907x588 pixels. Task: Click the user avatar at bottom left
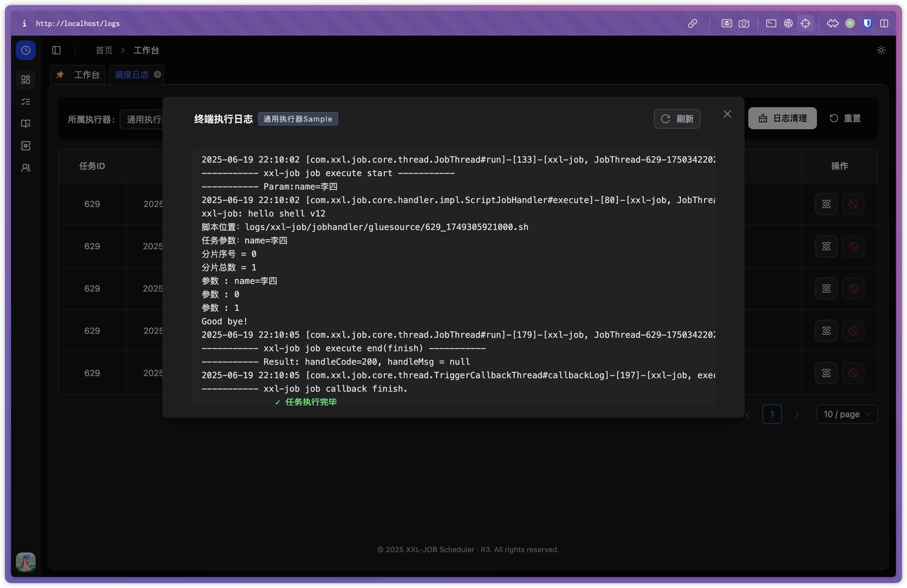click(25, 562)
